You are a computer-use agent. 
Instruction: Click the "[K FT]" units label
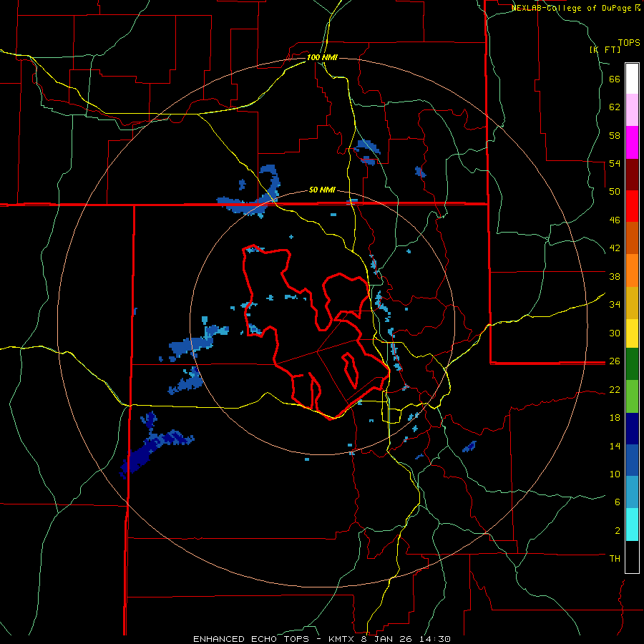click(x=605, y=49)
